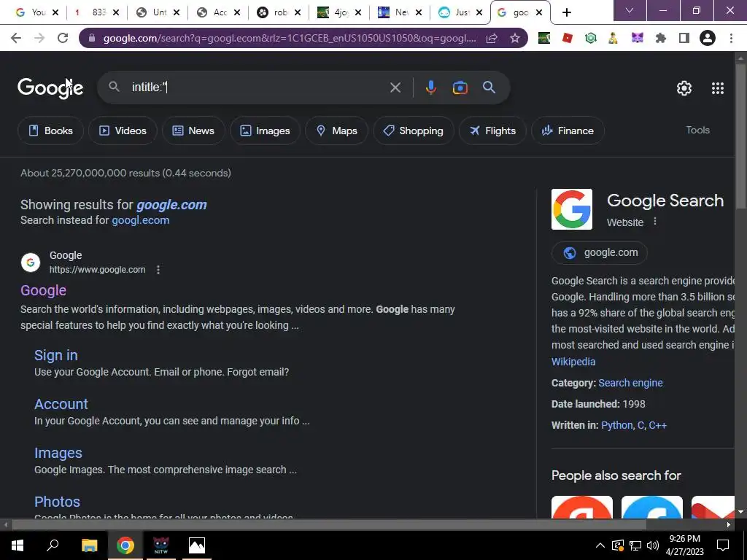Filter results by Shopping
747x560 pixels.
[414, 131]
